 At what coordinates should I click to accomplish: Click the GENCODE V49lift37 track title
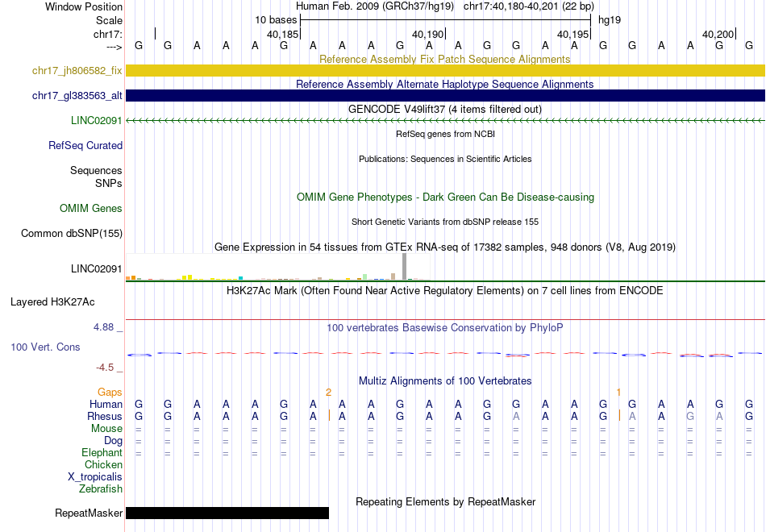point(445,109)
